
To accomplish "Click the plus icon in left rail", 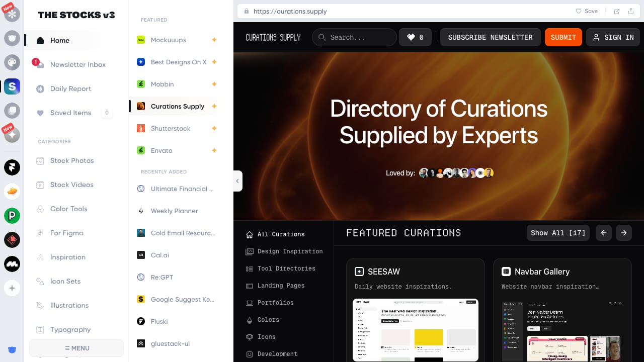I will click(x=12, y=288).
